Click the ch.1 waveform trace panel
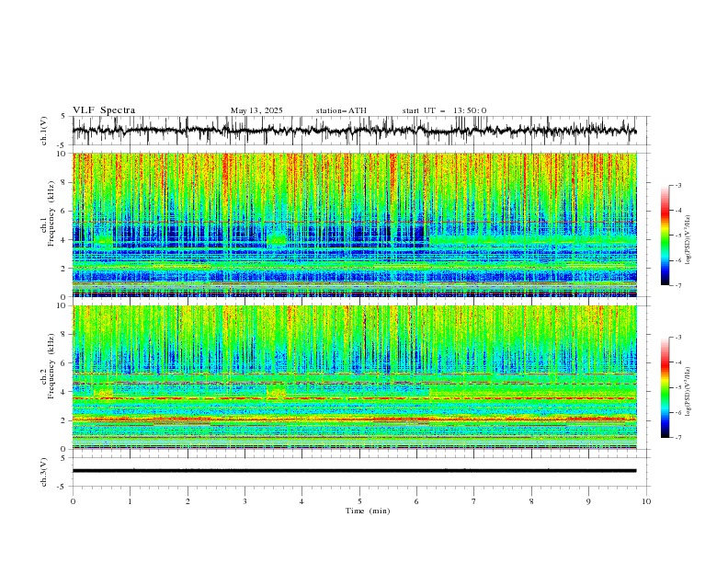This screenshot has width=728, height=563. click(359, 131)
